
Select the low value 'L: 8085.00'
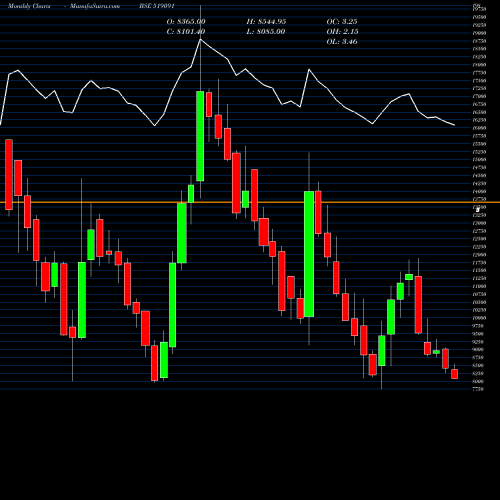(266, 32)
